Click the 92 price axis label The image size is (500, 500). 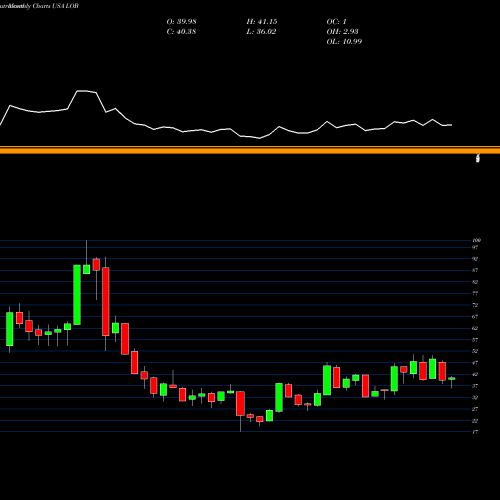click(475, 259)
